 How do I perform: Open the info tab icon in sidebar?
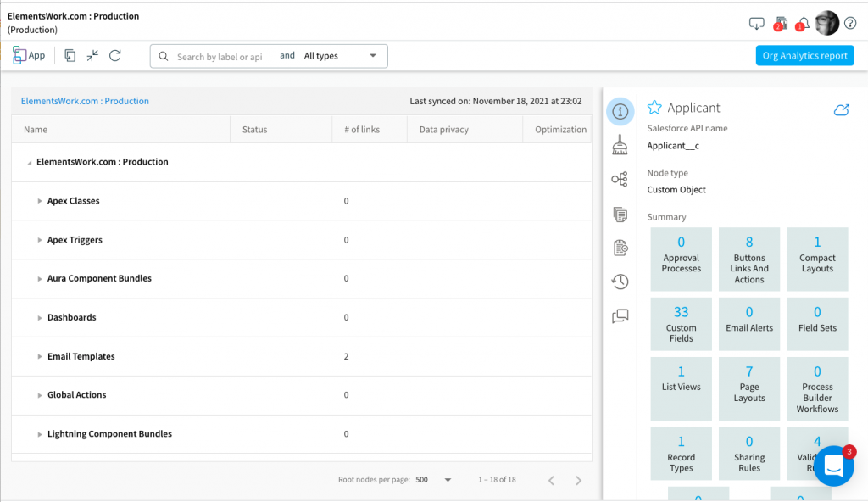point(620,111)
